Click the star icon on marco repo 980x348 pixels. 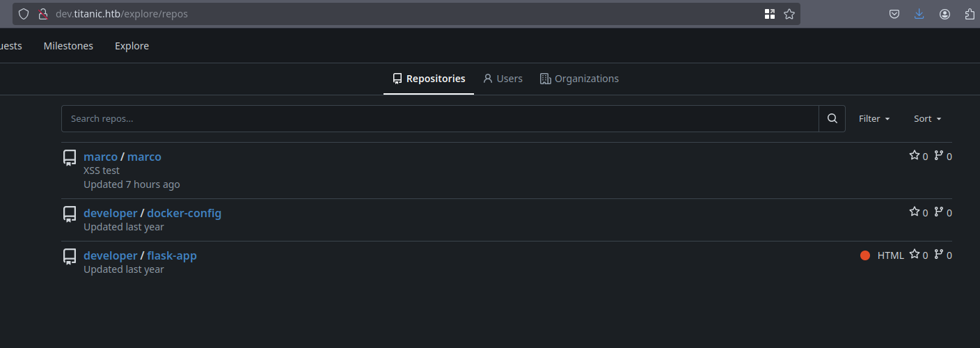click(x=915, y=155)
